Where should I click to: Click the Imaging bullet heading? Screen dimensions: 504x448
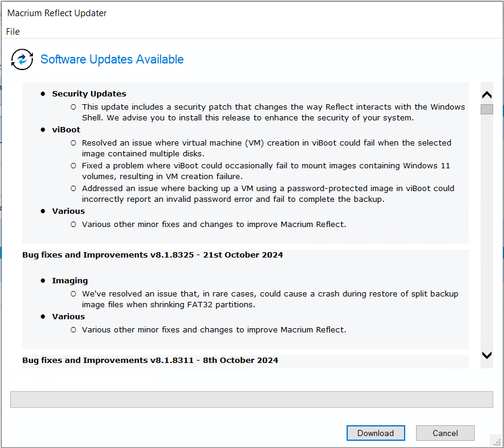pos(70,280)
